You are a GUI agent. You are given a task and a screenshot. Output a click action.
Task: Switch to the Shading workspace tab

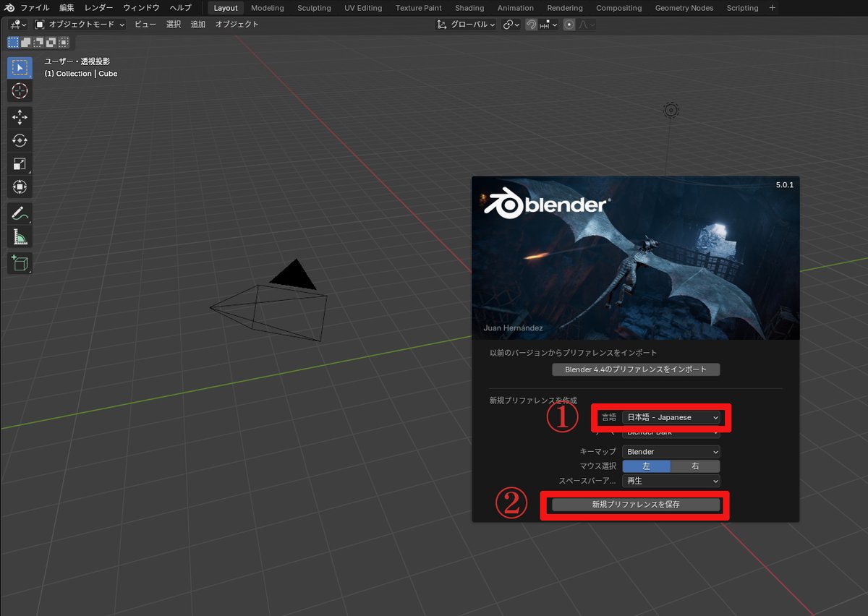point(469,8)
